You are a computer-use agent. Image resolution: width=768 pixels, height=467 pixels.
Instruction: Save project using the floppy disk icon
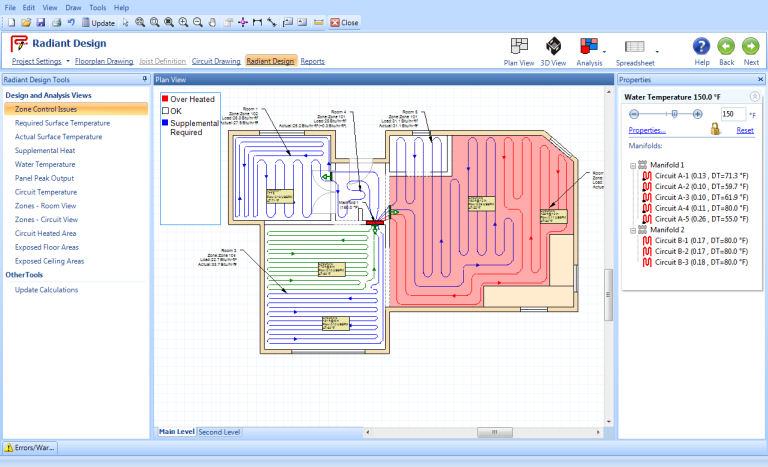(x=41, y=23)
